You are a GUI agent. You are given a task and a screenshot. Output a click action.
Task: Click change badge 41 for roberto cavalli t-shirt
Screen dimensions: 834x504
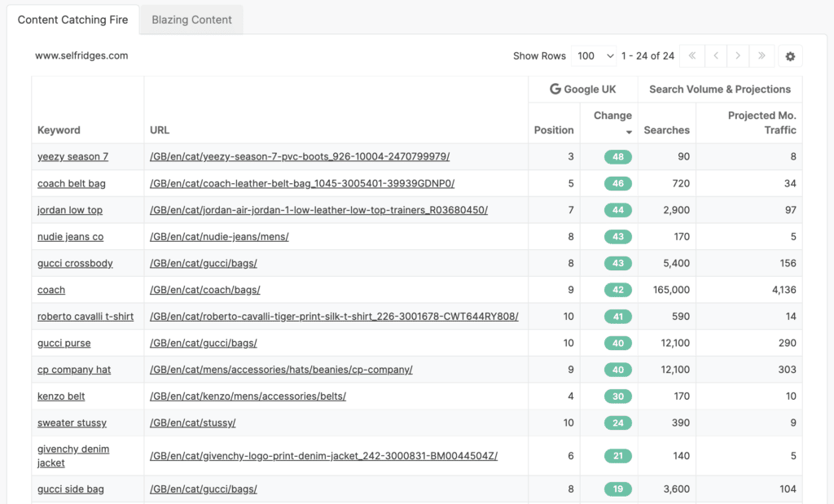617,317
